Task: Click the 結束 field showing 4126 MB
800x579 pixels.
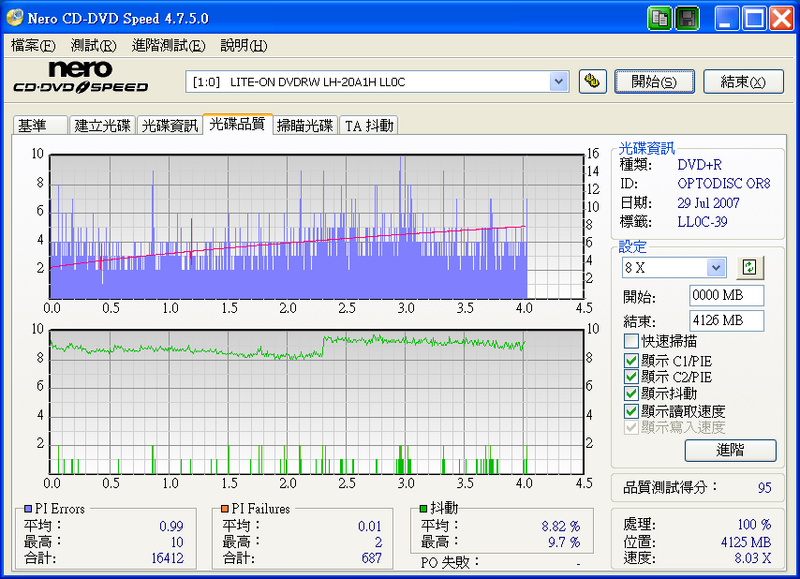Action: click(727, 321)
